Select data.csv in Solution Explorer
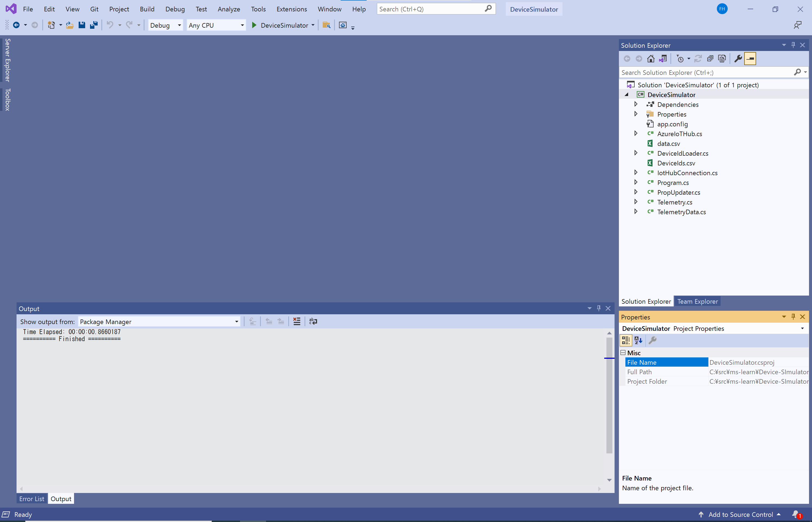812x522 pixels. pos(668,143)
